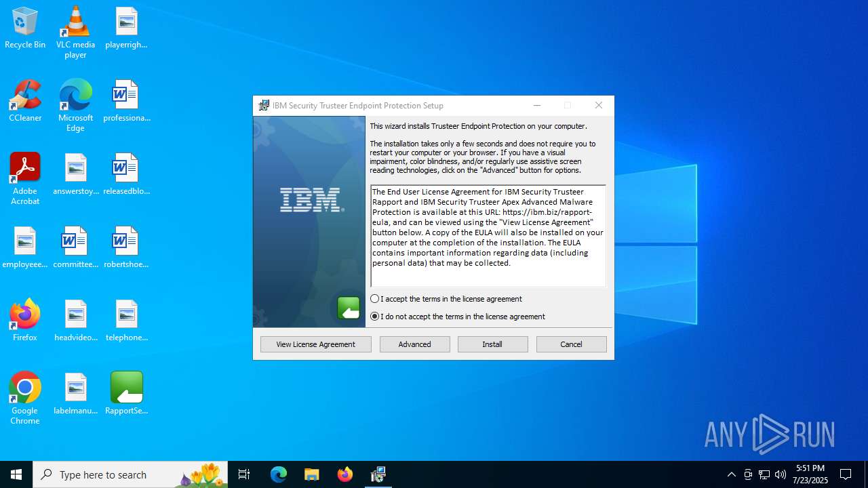
Task: Open Edge from the taskbar
Action: 279,474
